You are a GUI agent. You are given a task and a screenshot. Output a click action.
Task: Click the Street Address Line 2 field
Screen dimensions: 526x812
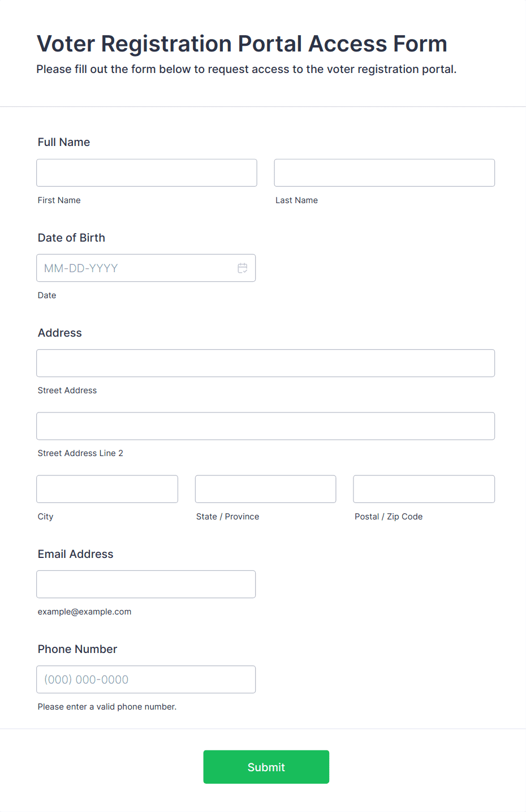tap(265, 426)
